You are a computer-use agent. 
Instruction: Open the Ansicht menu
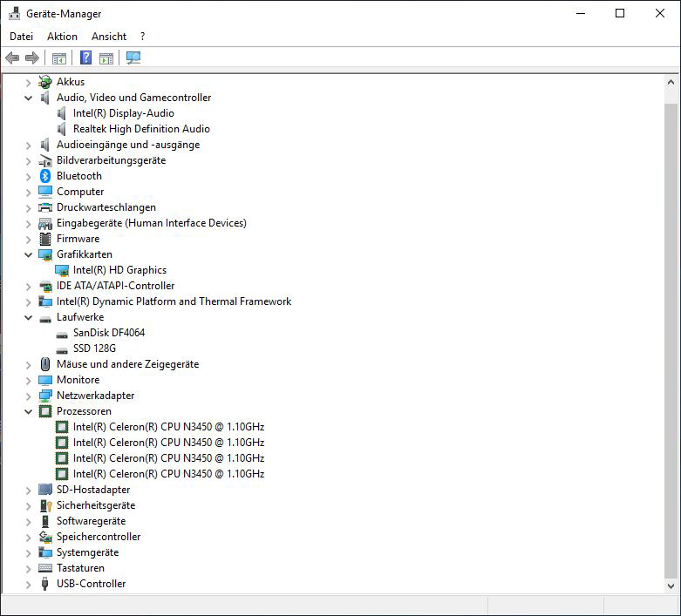(x=109, y=37)
